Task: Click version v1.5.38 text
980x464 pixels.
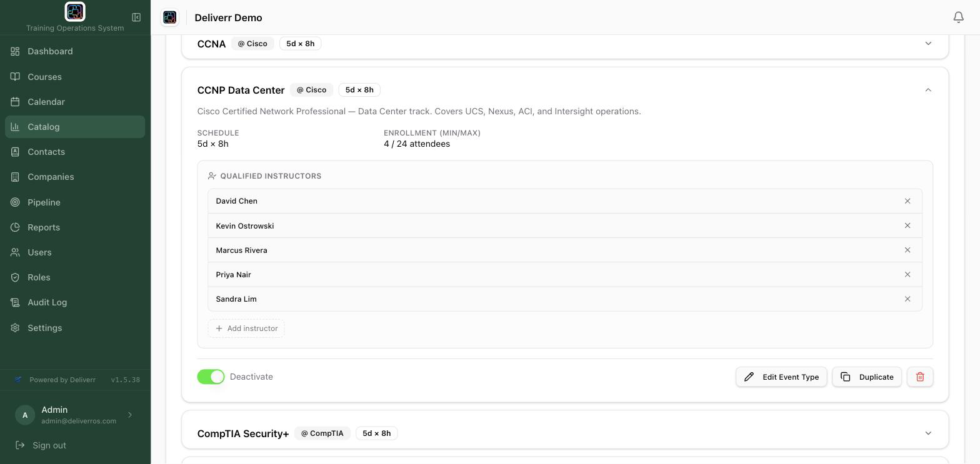Action: tap(126, 380)
